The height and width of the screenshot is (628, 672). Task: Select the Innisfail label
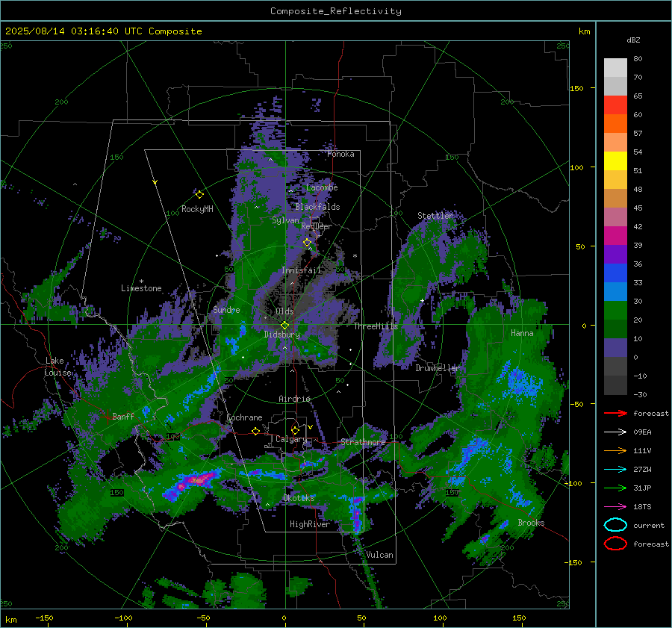302,270
